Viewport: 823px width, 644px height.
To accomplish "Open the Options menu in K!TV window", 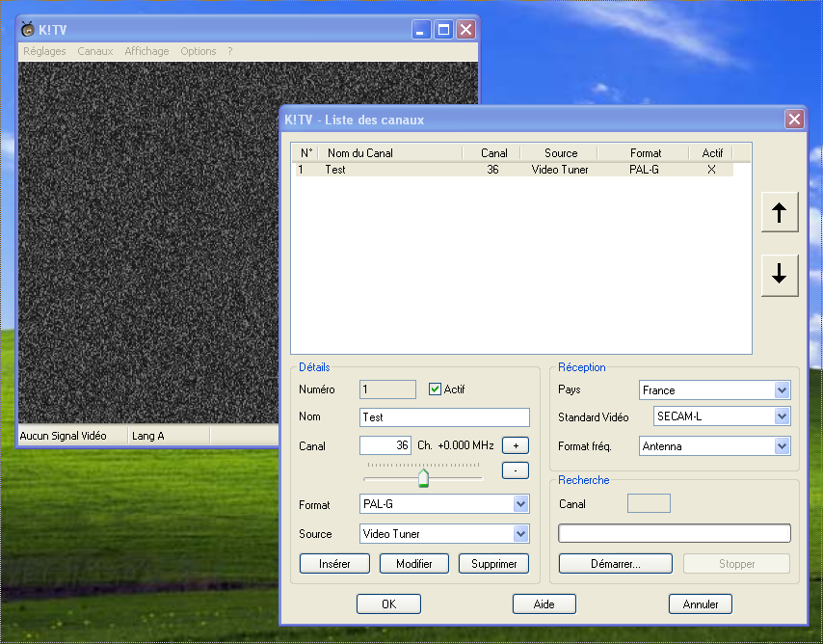I will 198,51.
